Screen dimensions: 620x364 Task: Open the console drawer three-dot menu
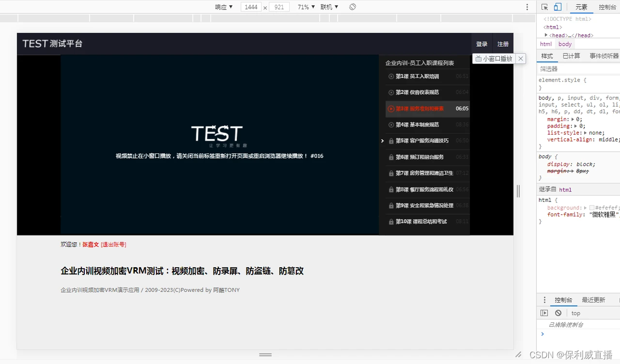pyautogui.click(x=545, y=300)
